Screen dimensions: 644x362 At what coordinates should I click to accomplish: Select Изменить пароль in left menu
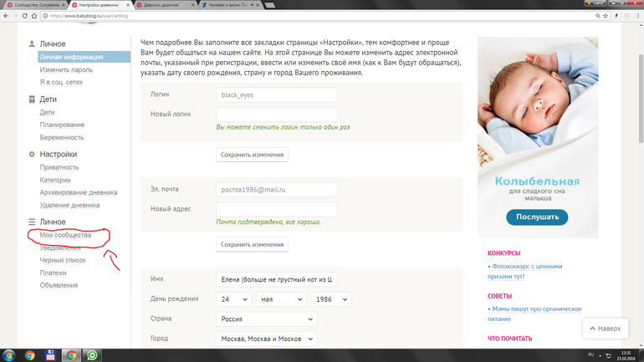pyautogui.click(x=66, y=70)
